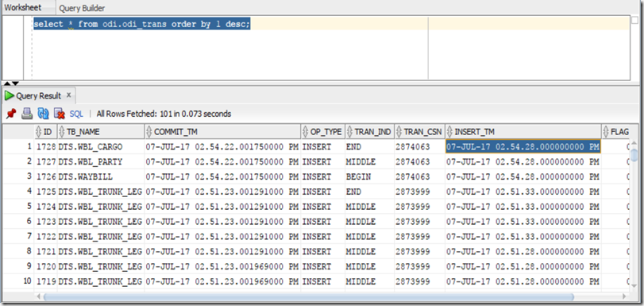Click the INSERT_TM column header
This screenshot has width=644, height=306.
pos(523,132)
